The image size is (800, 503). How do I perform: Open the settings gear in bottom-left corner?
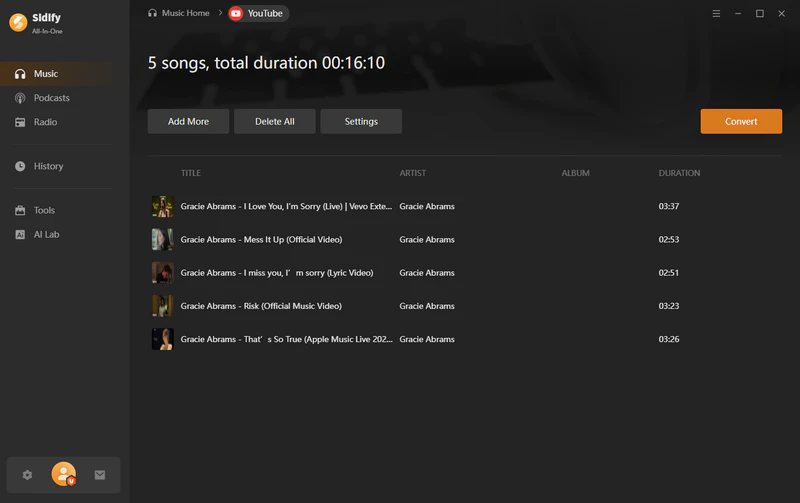click(x=28, y=475)
